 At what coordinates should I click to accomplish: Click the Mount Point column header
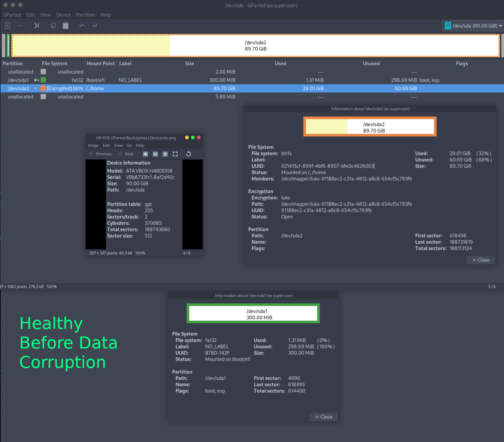coord(101,63)
